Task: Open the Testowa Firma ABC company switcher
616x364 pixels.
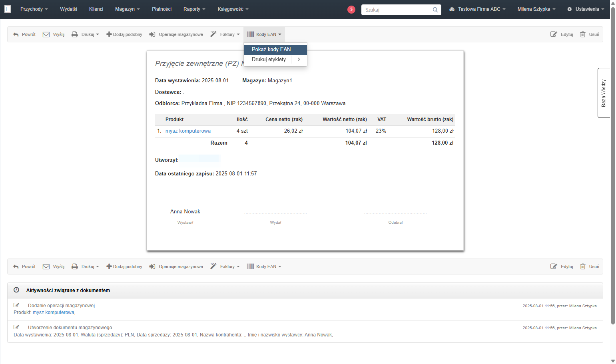Action: pyautogui.click(x=477, y=9)
